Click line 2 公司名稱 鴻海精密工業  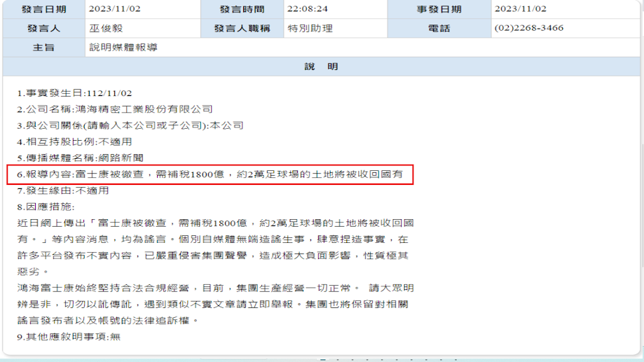point(115,109)
